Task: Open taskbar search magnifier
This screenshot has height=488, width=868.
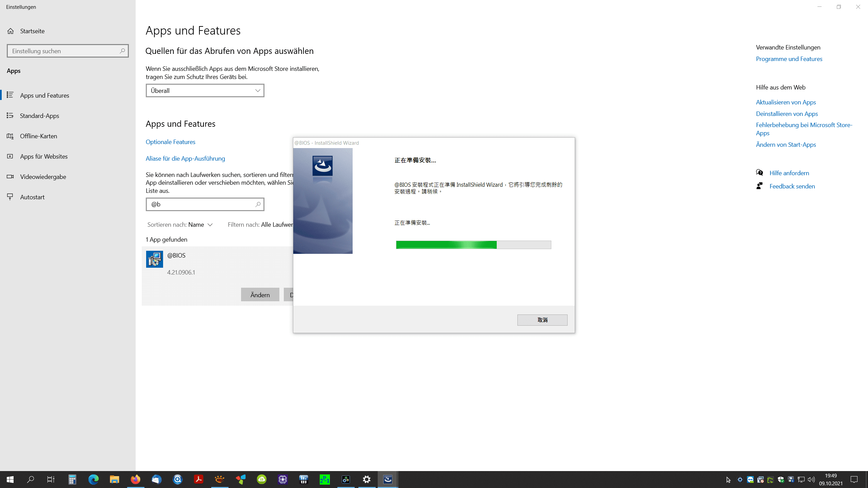Action: (31, 480)
